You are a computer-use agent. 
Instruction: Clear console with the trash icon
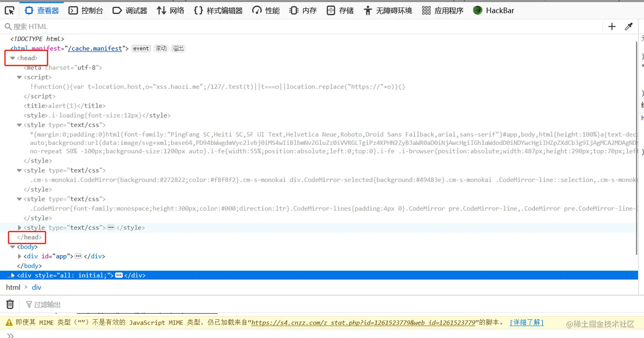[x=10, y=304]
